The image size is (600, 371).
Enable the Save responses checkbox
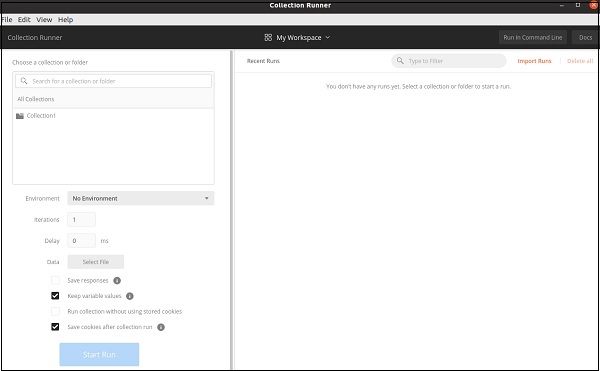[55, 280]
